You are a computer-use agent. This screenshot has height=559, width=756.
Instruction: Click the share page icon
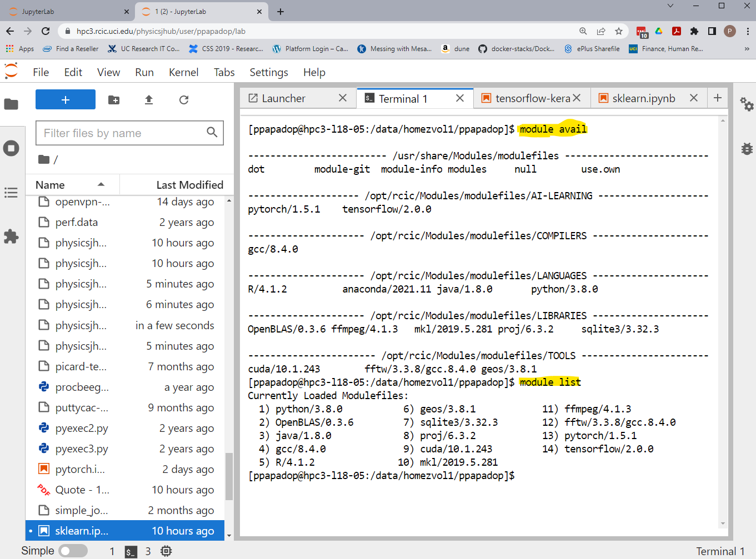point(601,31)
